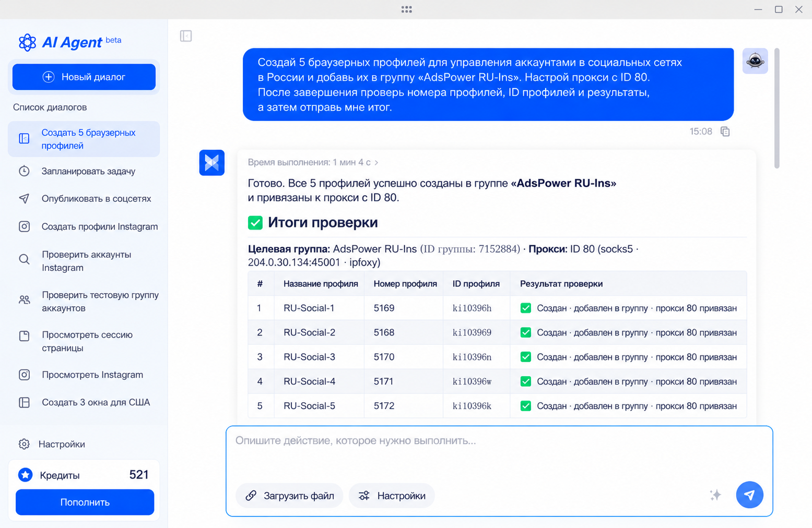The width and height of the screenshot is (812, 528).
Task: Click the page icon beside Просмотреть сессию страницы
Action: click(25, 336)
